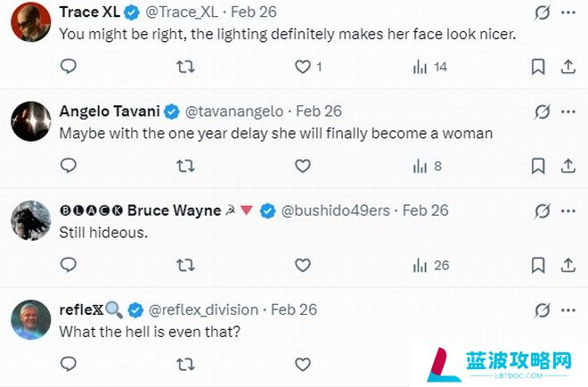Retweet Bruce Wayne's 'Still hideous' post
Image resolution: width=588 pixels, height=387 pixels.
click(x=185, y=266)
